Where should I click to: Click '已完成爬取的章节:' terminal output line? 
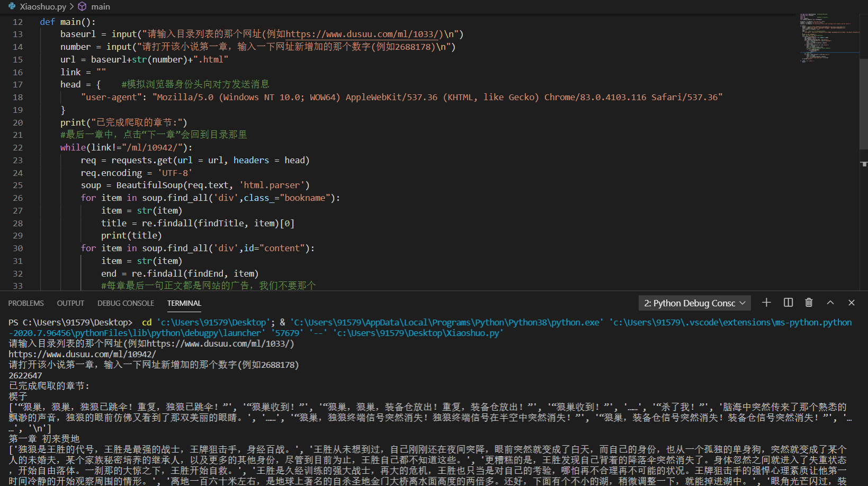point(49,386)
